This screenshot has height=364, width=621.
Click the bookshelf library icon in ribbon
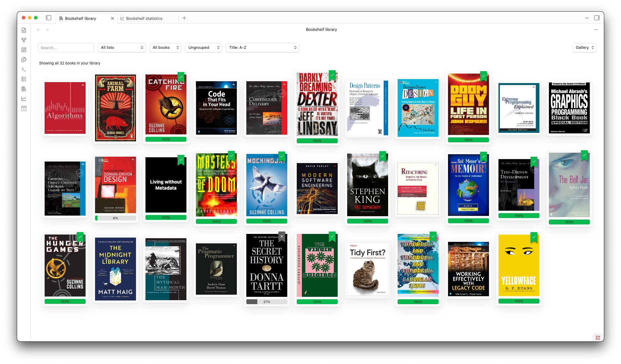(24, 89)
